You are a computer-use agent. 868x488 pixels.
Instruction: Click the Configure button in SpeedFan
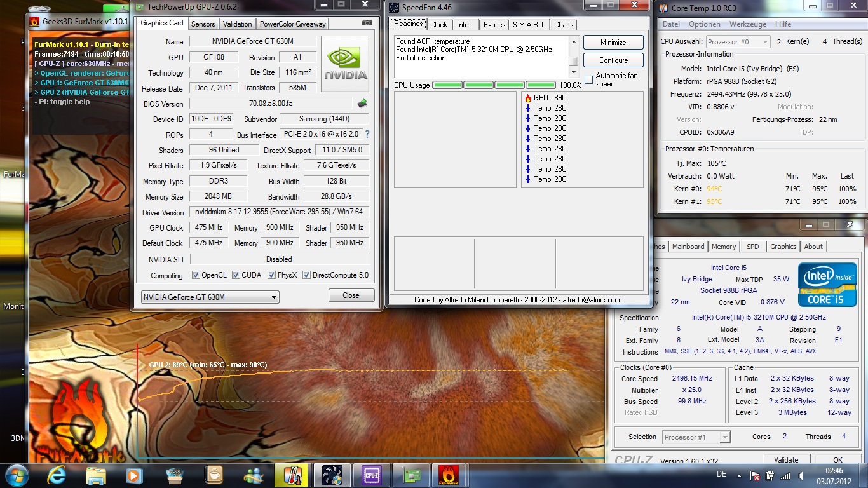coord(613,60)
